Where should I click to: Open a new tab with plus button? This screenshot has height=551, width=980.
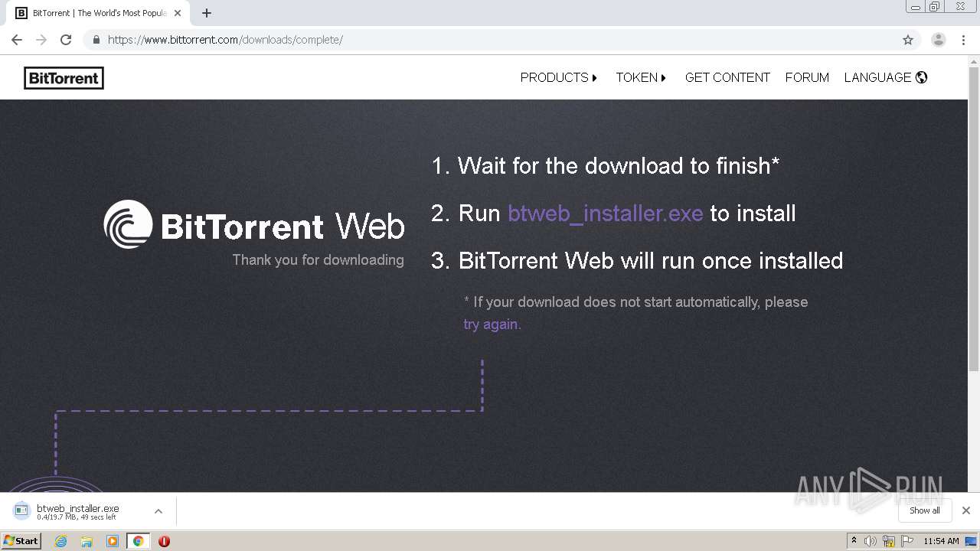[x=207, y=13]
